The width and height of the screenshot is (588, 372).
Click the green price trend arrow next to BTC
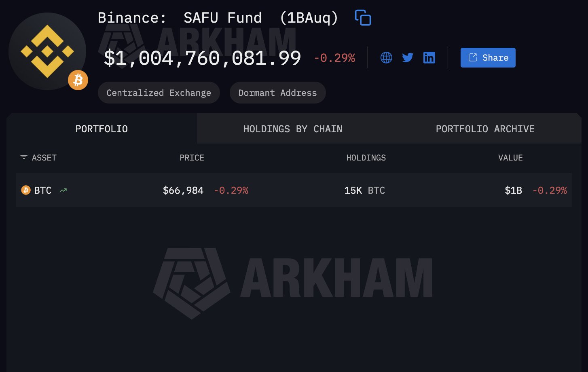(63, 190)
